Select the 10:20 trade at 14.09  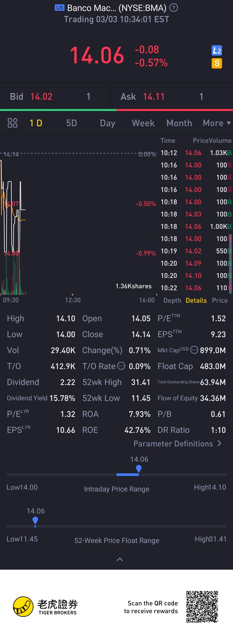(196, 263)
